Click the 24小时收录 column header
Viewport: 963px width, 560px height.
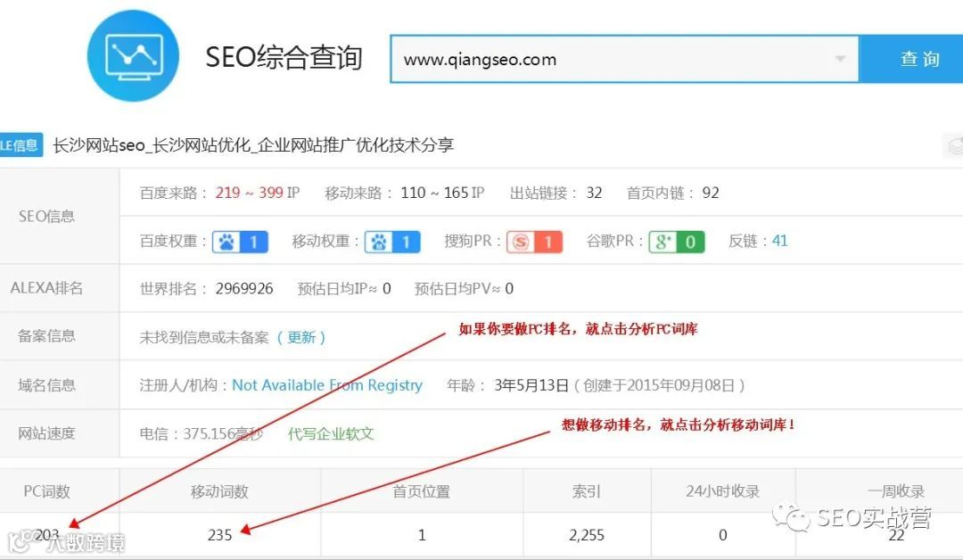[723, 491]
